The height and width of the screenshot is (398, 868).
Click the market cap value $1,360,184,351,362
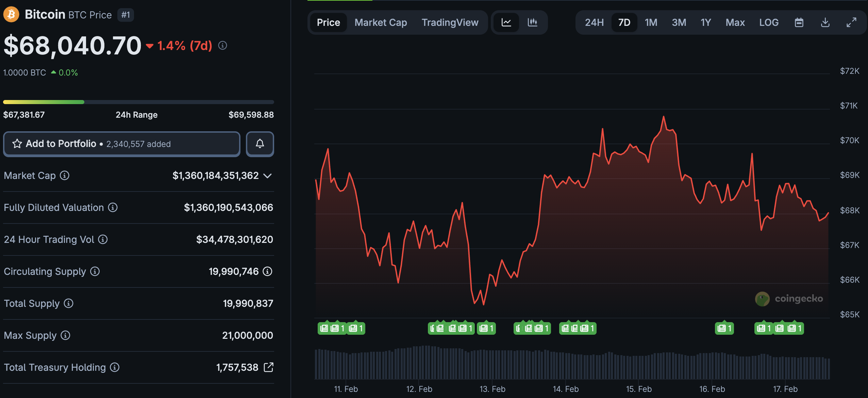216,176
